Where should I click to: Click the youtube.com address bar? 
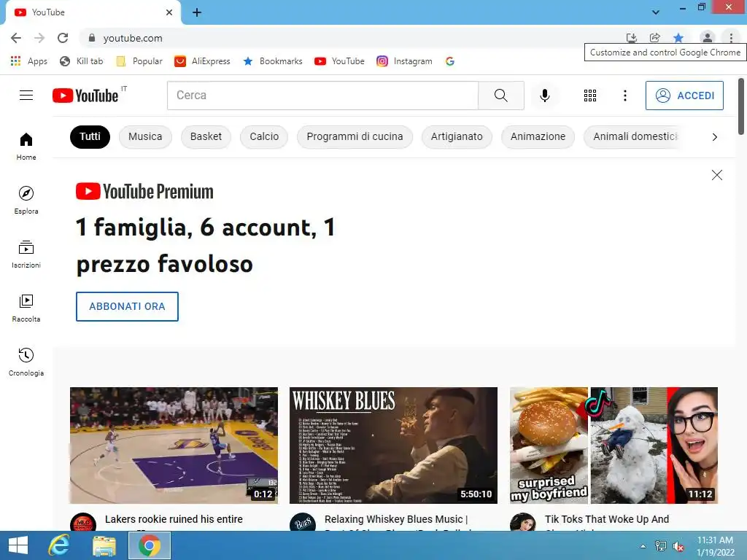pyautogui.click(x=352, y=38)
